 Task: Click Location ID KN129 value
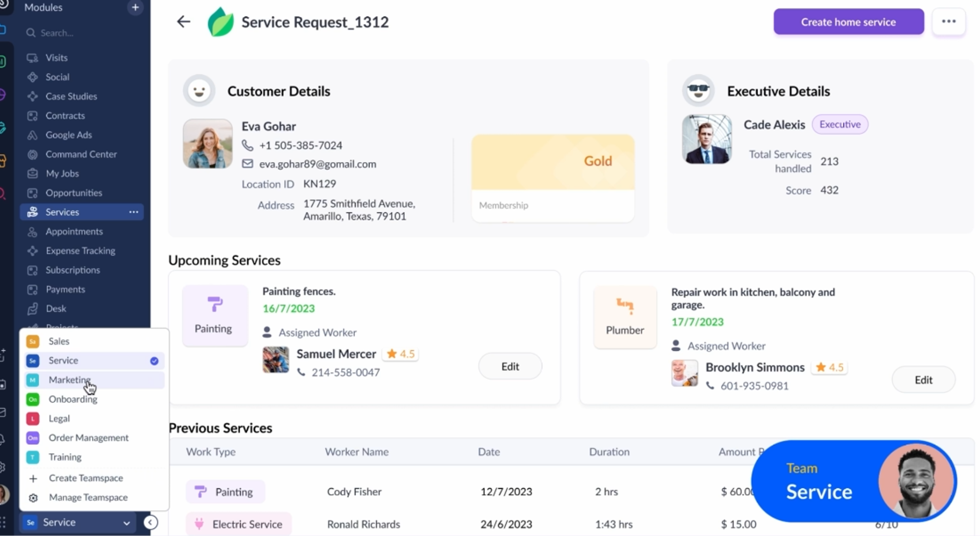click(319, 184)
